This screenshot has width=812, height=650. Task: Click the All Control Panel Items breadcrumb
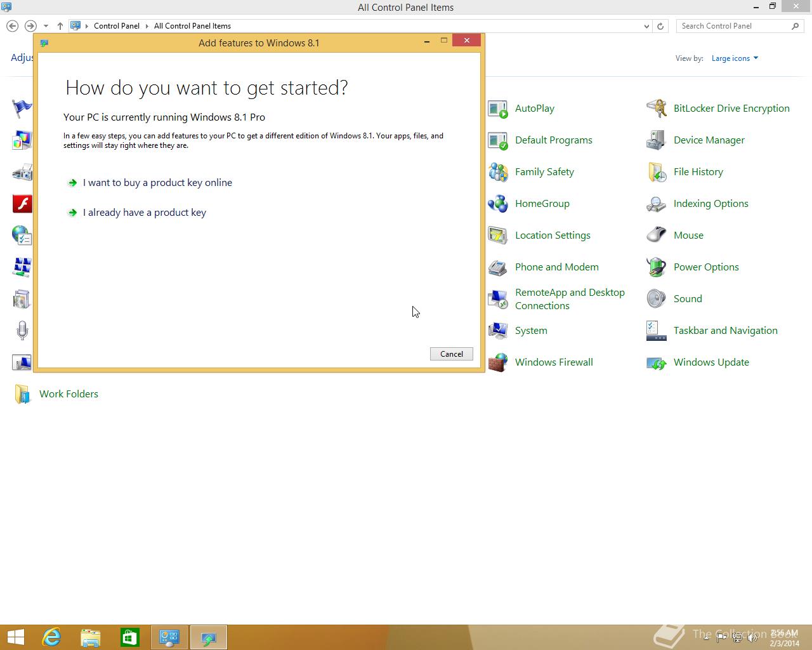coord(192,26)
